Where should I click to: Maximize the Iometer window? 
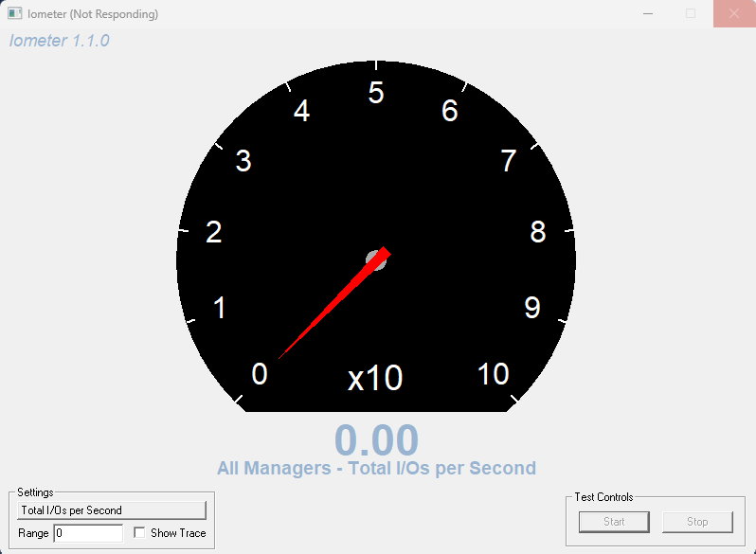pyautogui.click(x=691, y=14)
